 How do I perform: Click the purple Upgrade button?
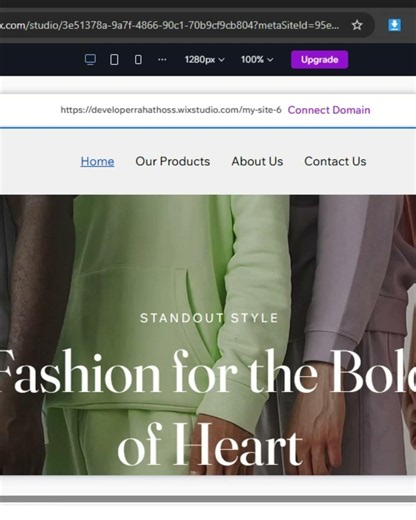pyautogui.click(x=319, y=60)
